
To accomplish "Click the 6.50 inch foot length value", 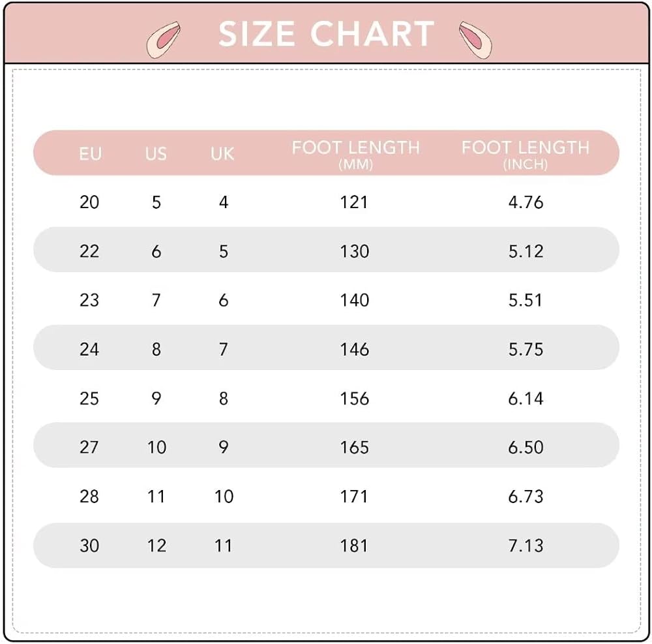I will pos(526,447).
